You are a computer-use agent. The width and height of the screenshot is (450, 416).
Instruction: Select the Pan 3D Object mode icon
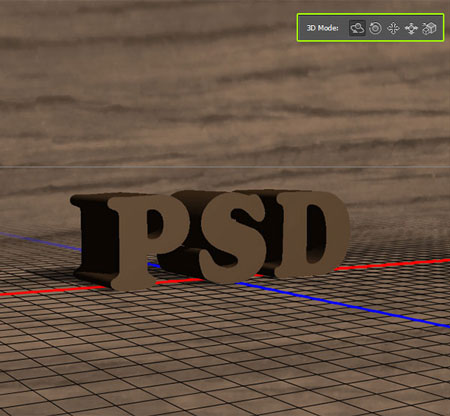[393, 28]
